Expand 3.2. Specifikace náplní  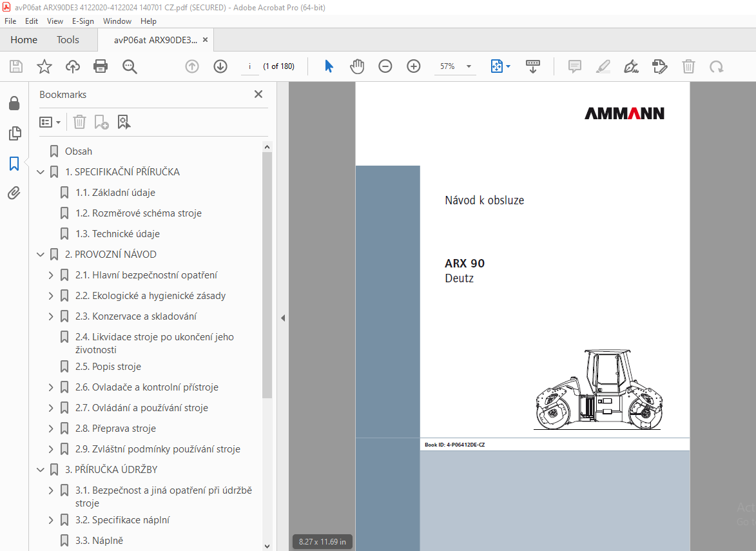pos(51,520)
